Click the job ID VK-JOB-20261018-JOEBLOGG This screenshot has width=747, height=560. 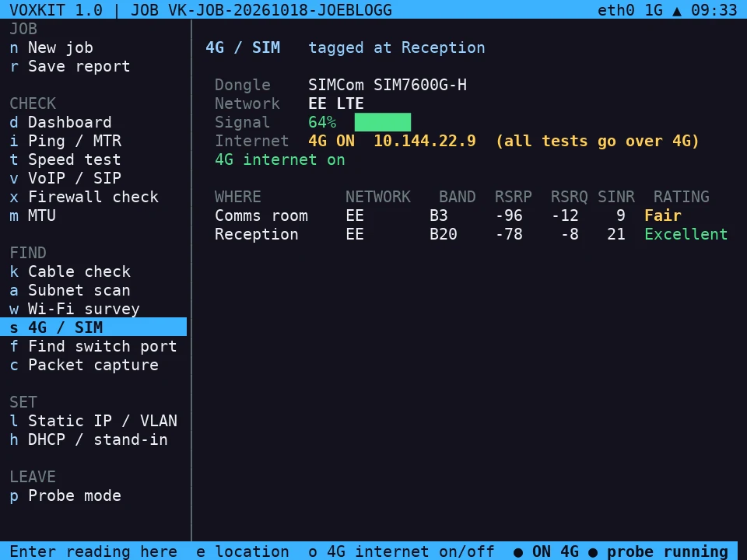[x=279, y=10]
